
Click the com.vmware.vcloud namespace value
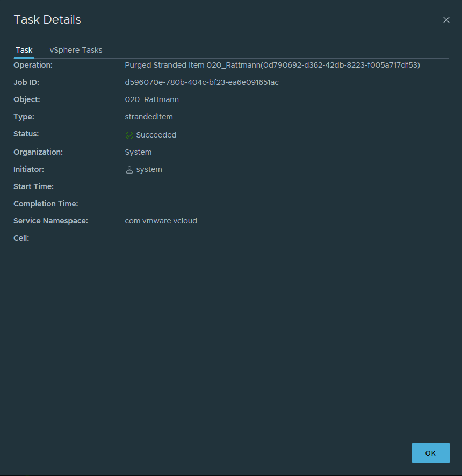pos(161,221)
